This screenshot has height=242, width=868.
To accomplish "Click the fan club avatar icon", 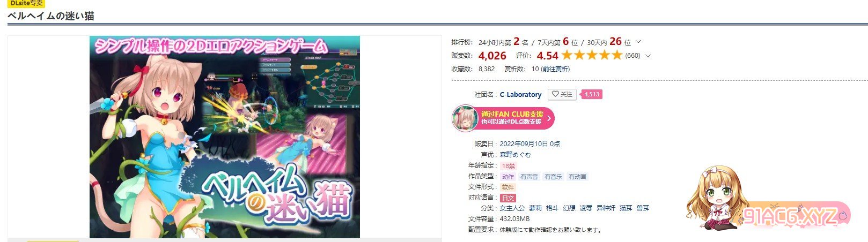I will pyautogui.click(x=465, y=118).
